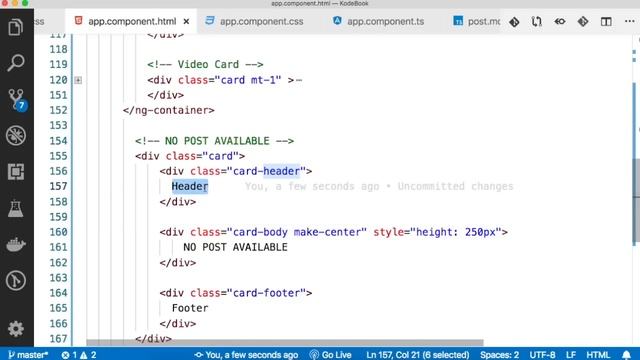Click the first diamond Git toolbar icon

[x=514, y=22]
